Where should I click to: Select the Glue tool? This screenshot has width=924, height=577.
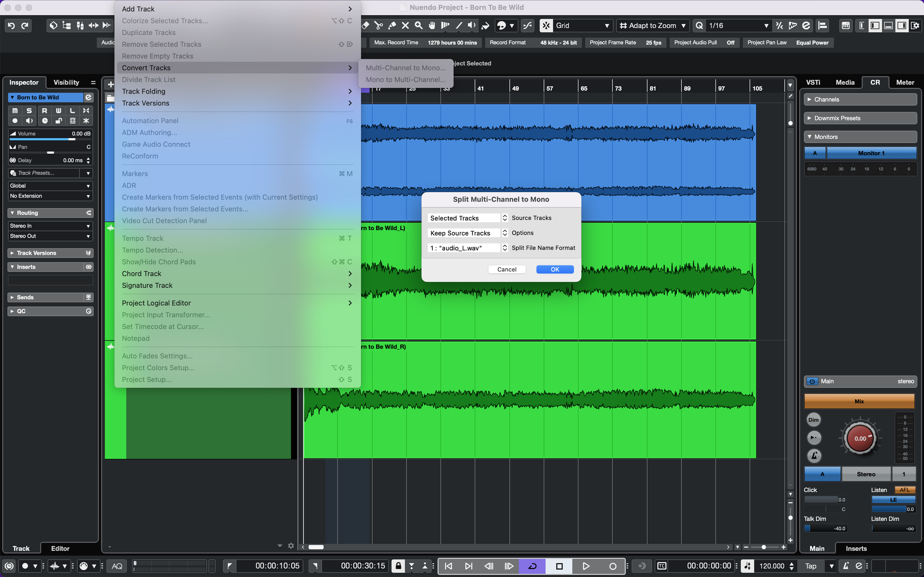392,25
